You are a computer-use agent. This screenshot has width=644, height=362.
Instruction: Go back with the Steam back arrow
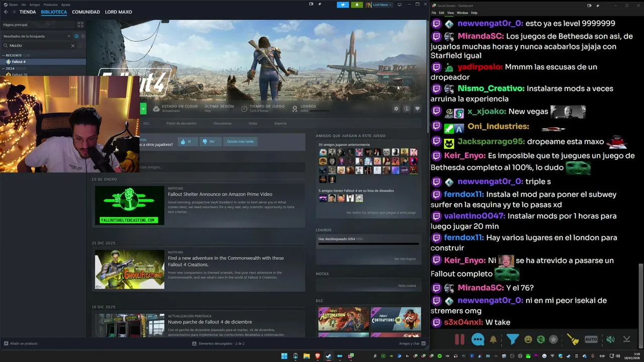pyautogui.click(x=6, y=12)
